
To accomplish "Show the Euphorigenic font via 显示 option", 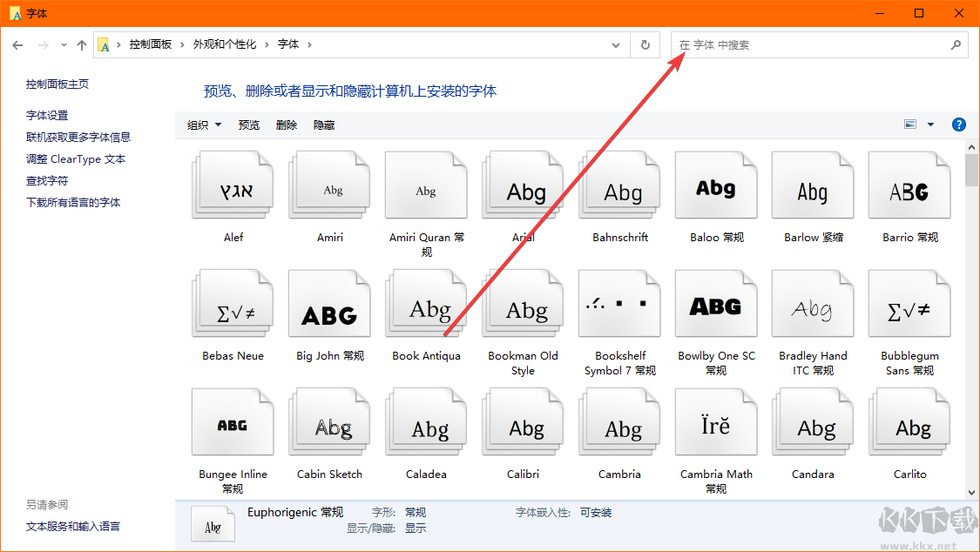I will coord(415,528).
